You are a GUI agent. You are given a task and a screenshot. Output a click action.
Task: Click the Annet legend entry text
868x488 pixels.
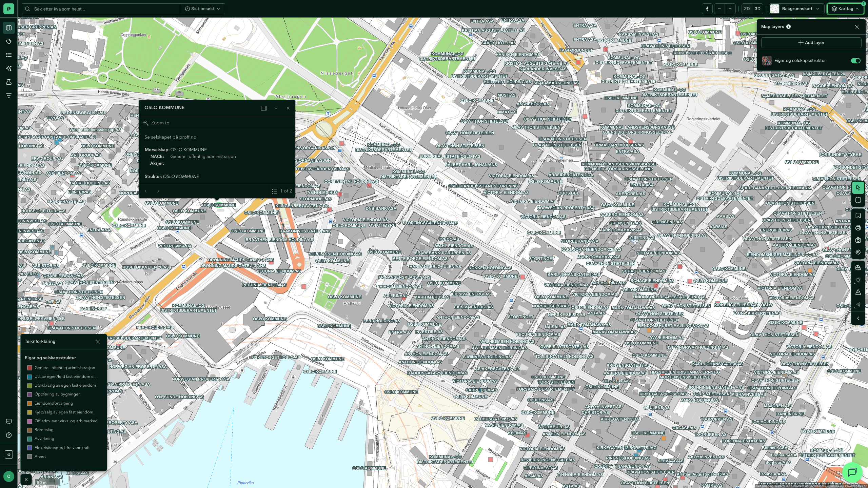point(40,456)
